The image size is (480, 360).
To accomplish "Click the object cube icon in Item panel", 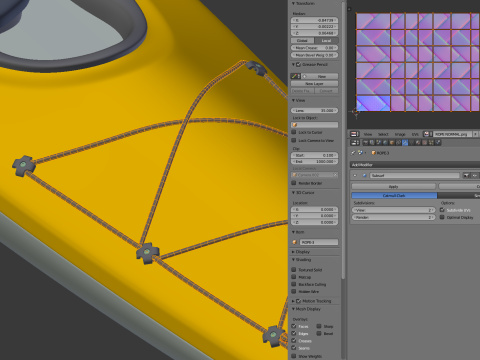I will click(x=295, y=242).
